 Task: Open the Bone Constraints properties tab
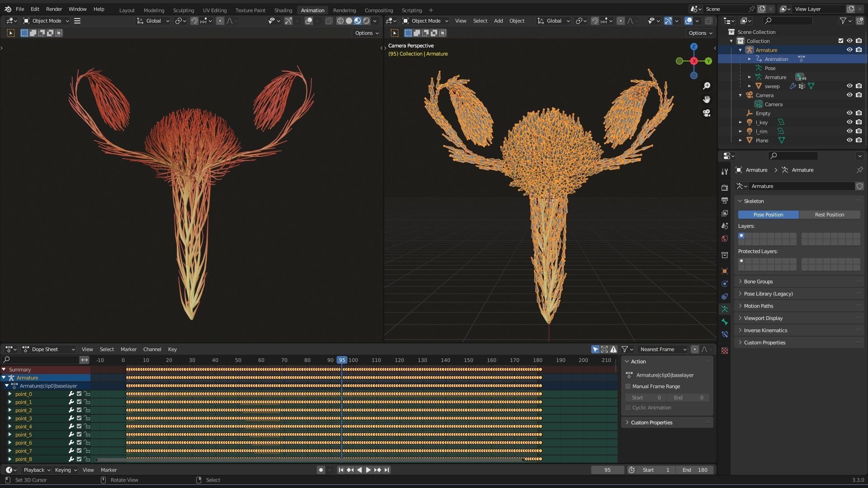(725, 334)
